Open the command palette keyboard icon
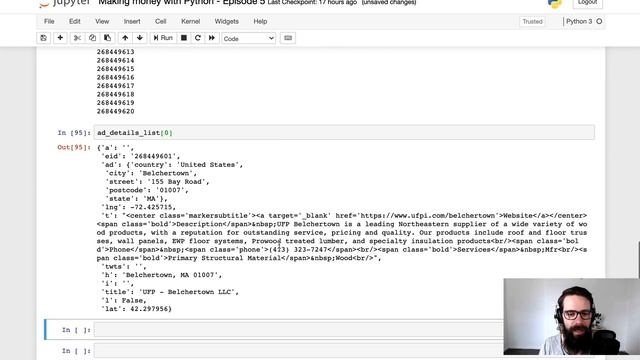This screenshot has width=640, height=360. point(288,38)
